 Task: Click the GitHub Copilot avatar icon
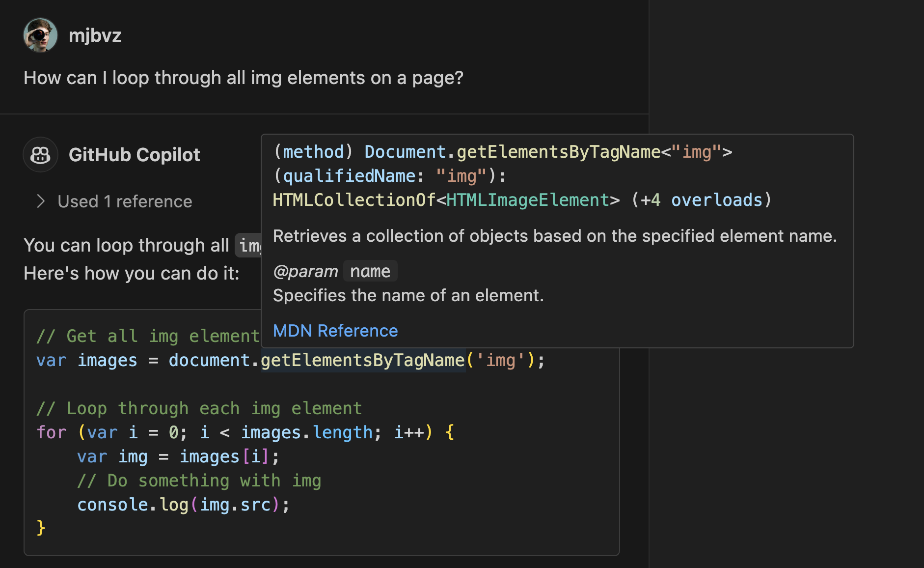[40, 154]
